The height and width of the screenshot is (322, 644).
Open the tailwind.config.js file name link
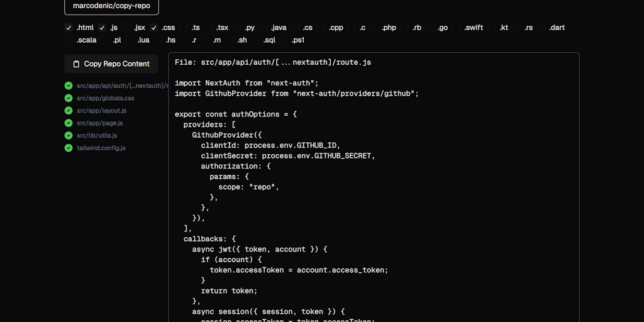click(x=101, y=148)
